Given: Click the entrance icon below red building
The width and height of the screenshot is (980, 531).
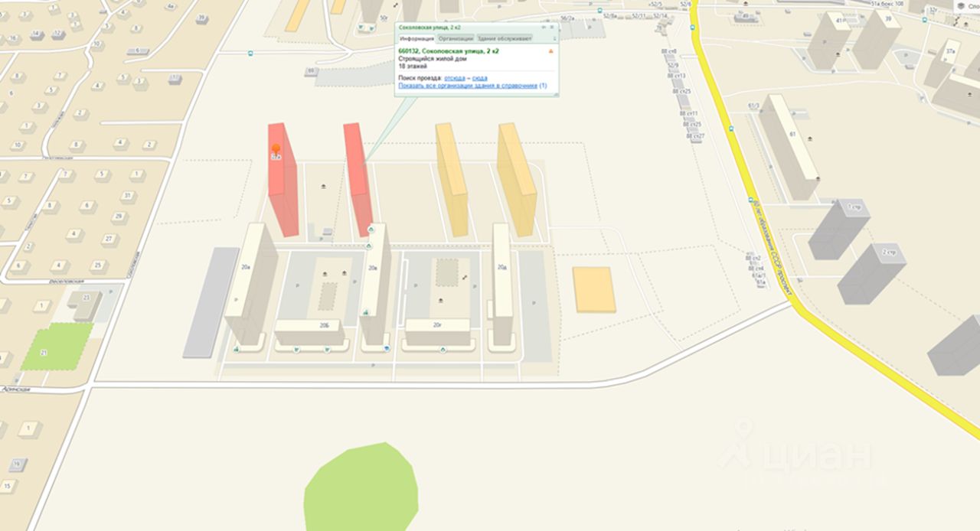Looking at the screenshot, I should (x=371, y=229).
